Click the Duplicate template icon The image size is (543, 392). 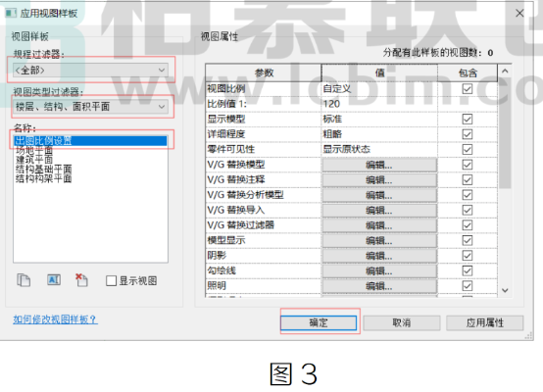(24, 280)
